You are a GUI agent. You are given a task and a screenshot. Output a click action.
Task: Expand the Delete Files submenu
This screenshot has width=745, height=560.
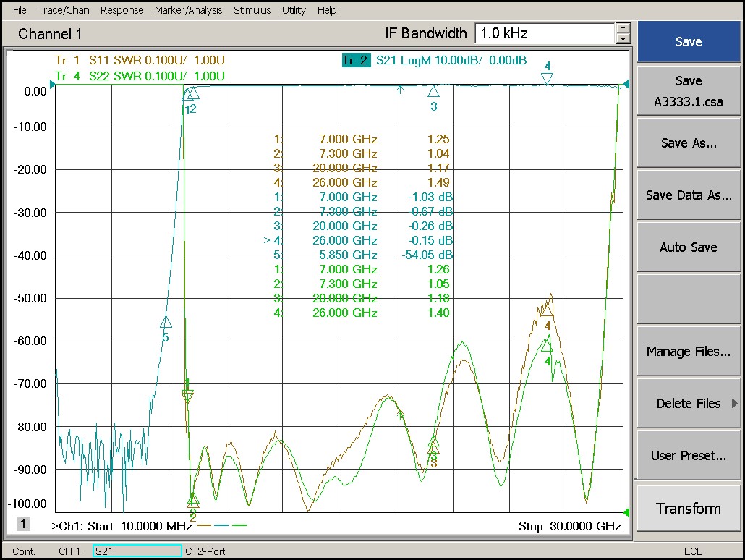click(688, 404)
